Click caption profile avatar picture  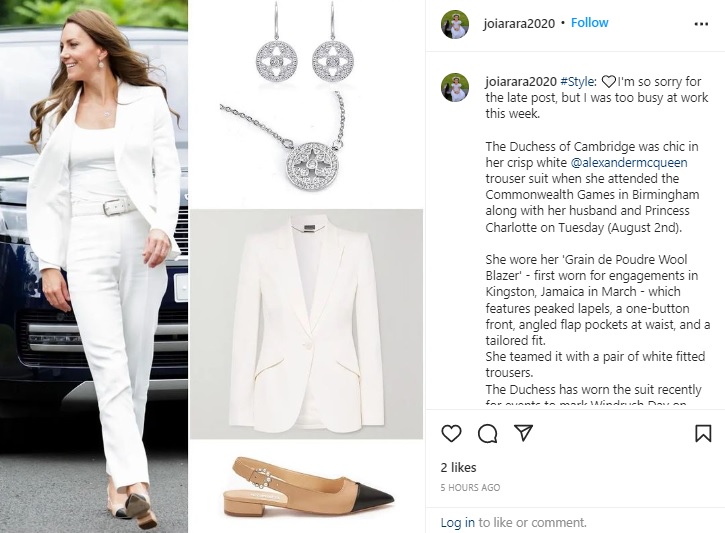455,87
